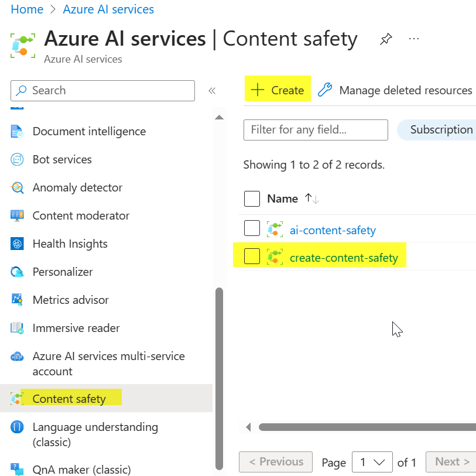Open the create-content-safety resource link
Viewport: 476px width, 476px height.
click(344, 258)
